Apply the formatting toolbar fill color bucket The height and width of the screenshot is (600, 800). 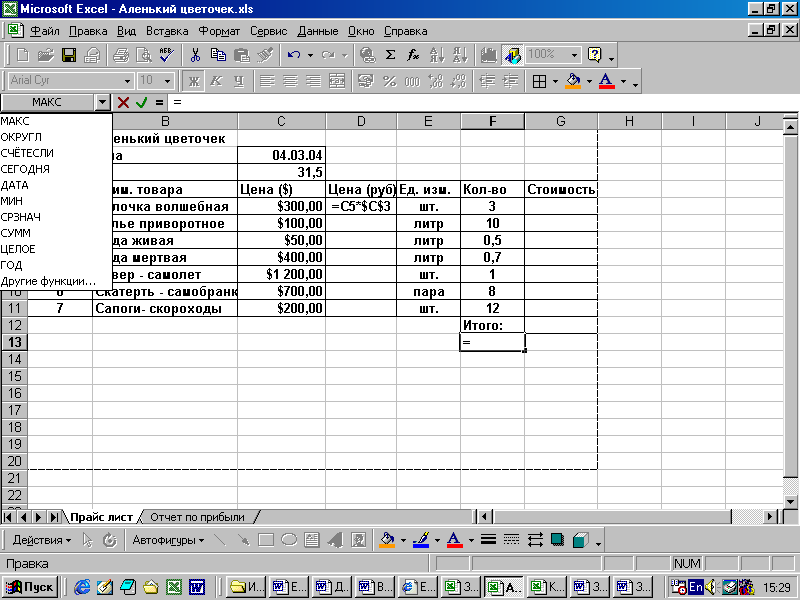(574, 81)
